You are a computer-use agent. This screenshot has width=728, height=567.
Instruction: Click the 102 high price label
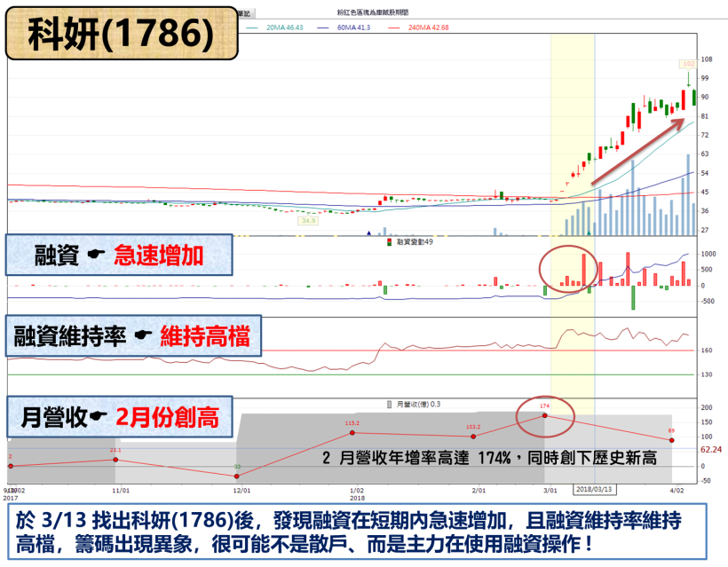[x=689, y=64]
